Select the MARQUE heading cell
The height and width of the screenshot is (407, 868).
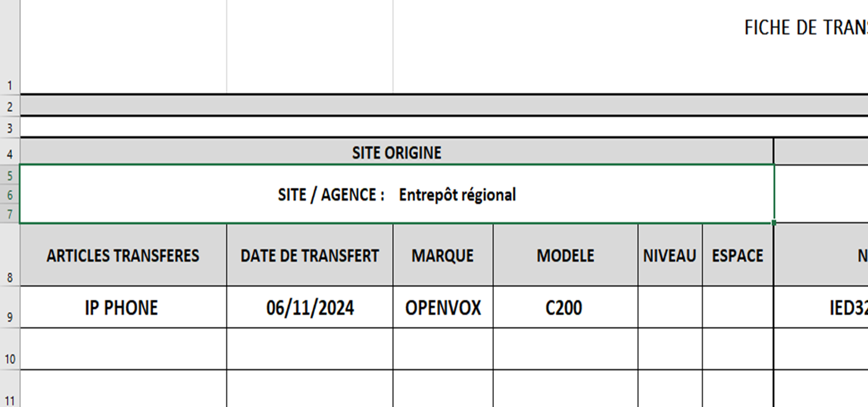443,256
